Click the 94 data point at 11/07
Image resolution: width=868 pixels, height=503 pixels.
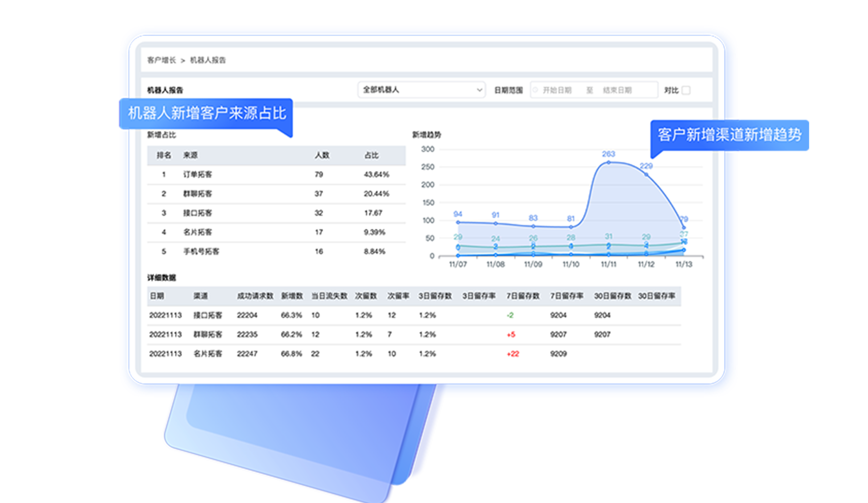(x=458, y=222)
